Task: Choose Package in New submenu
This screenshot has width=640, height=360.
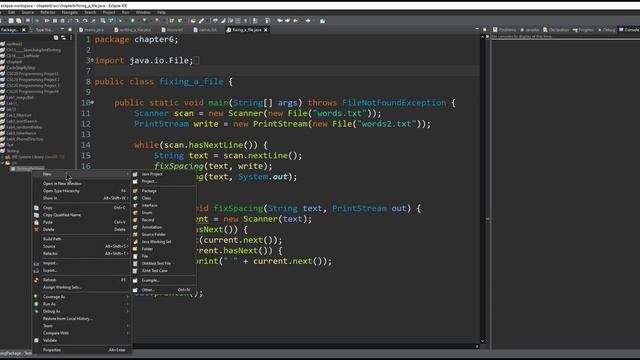Action: click(x=164, y=191)
